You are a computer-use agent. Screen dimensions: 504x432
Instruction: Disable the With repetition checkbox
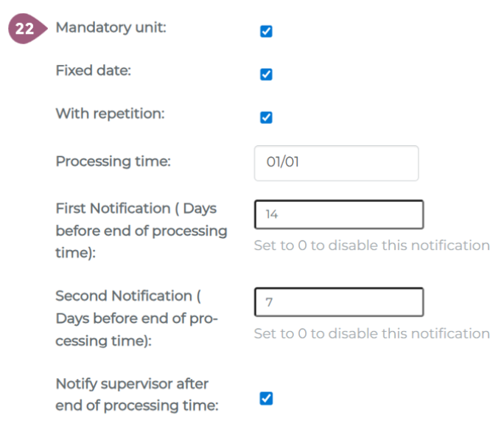tap(267, 118)
